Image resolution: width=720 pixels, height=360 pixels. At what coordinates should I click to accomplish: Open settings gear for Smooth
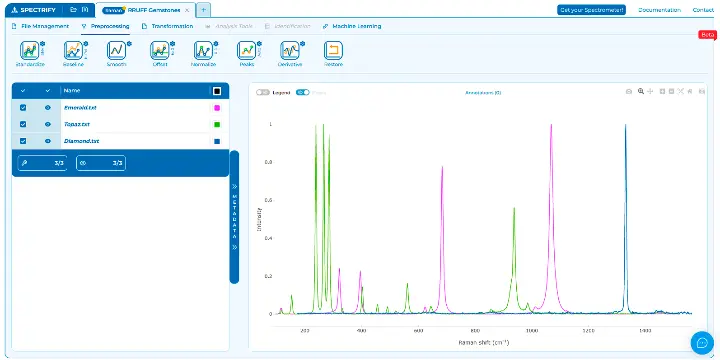[x=129, y=44]
